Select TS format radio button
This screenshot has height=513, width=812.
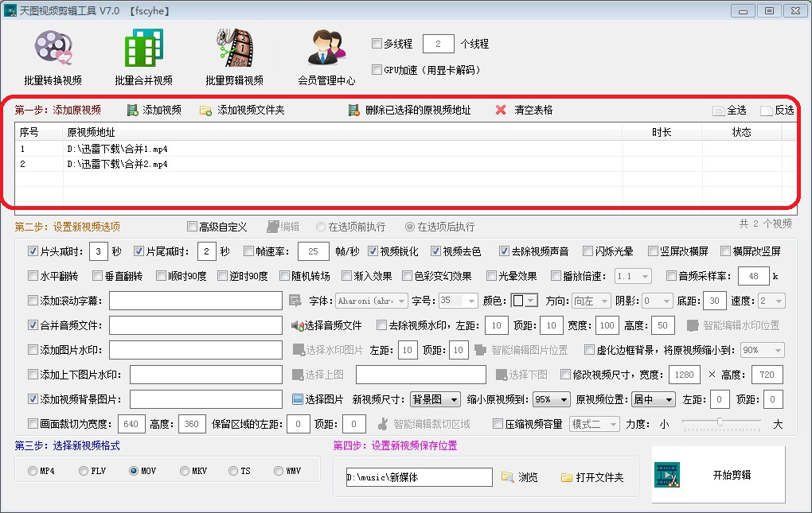232,471
